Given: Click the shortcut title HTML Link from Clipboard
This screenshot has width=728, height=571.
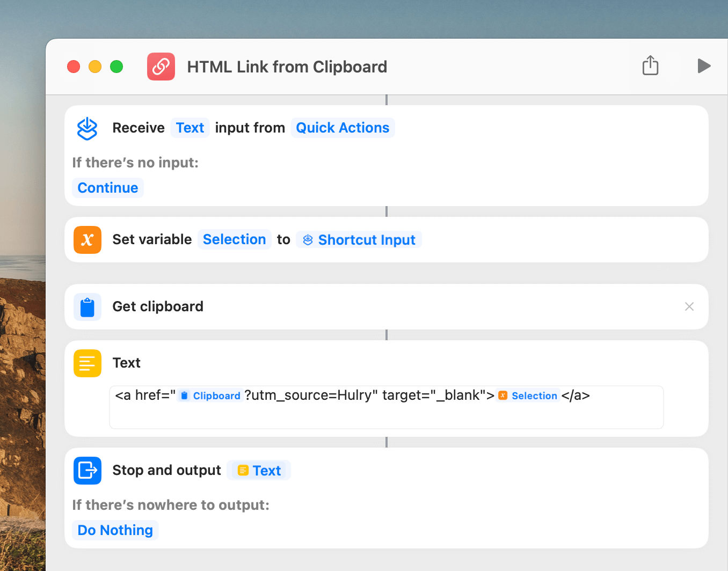Looking at the screenshot, I should pyautogui.click(x=287, y=67).
